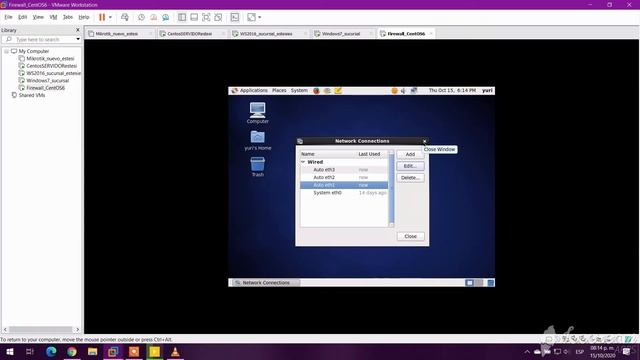640x360 pixels.
Task: Select the System eth0 connection
Action: tap(344, 193)
